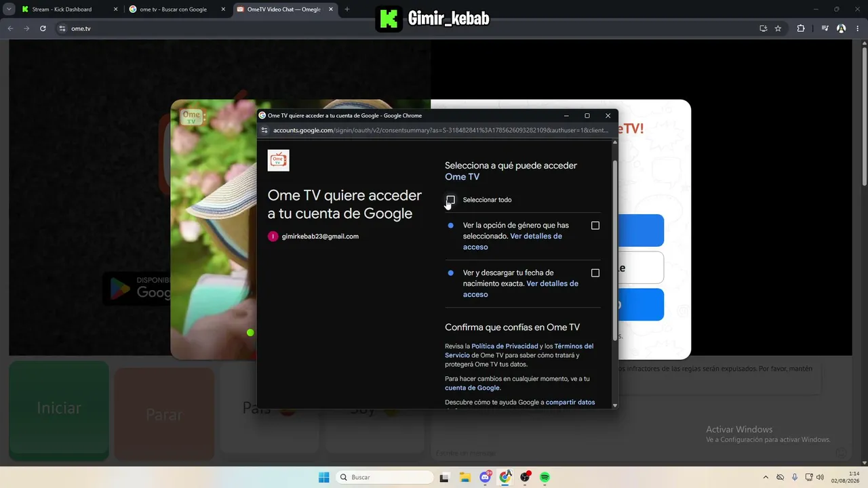
Task: Open Spotify from the taskbar
Action: [x=545, y=477]
